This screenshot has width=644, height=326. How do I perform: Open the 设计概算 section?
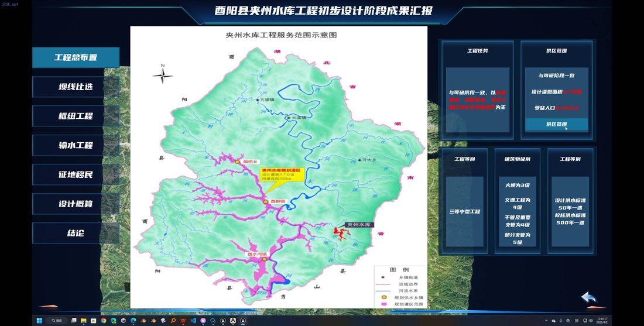(76, 204)
